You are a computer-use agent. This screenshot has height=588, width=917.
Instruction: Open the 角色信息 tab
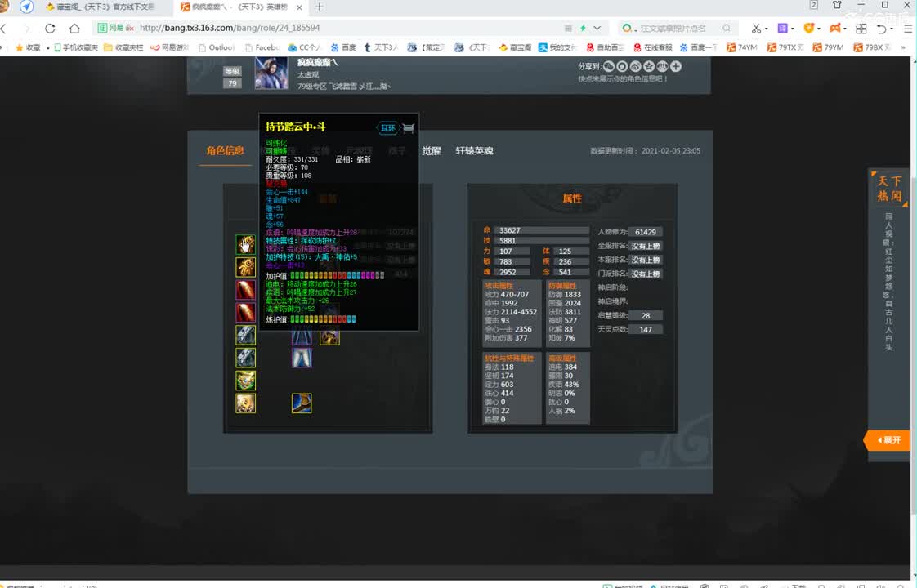(225, 151)
